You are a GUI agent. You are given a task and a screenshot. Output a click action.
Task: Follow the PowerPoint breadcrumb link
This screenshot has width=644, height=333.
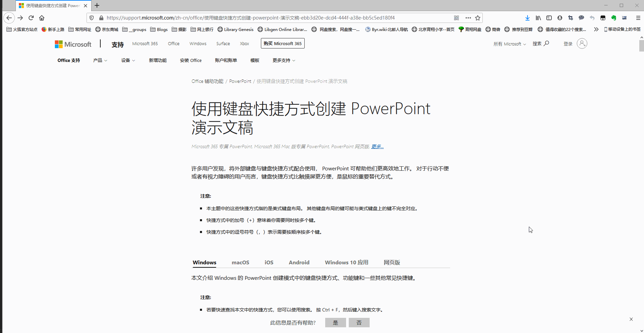(x=240, y=81)
